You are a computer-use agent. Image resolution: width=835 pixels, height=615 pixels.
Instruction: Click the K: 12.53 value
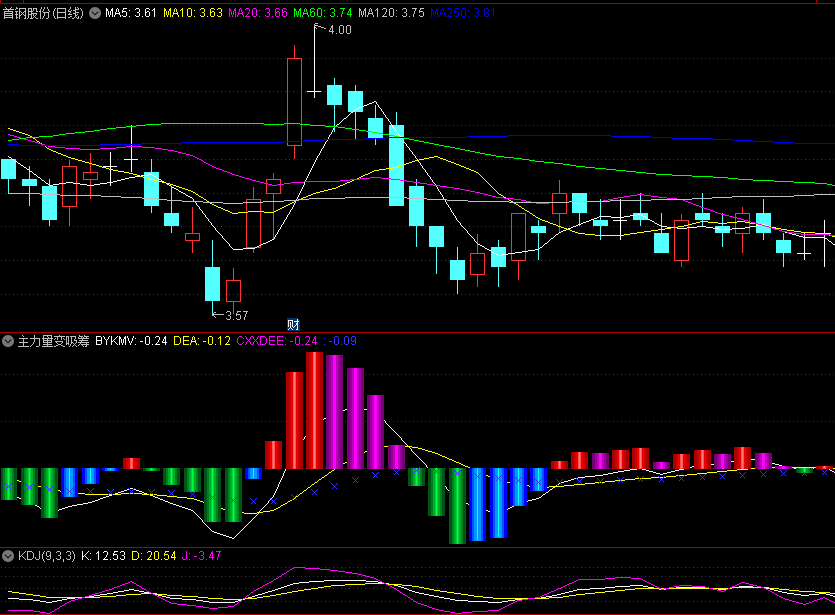pyautogui.click(x=103, y=556)
